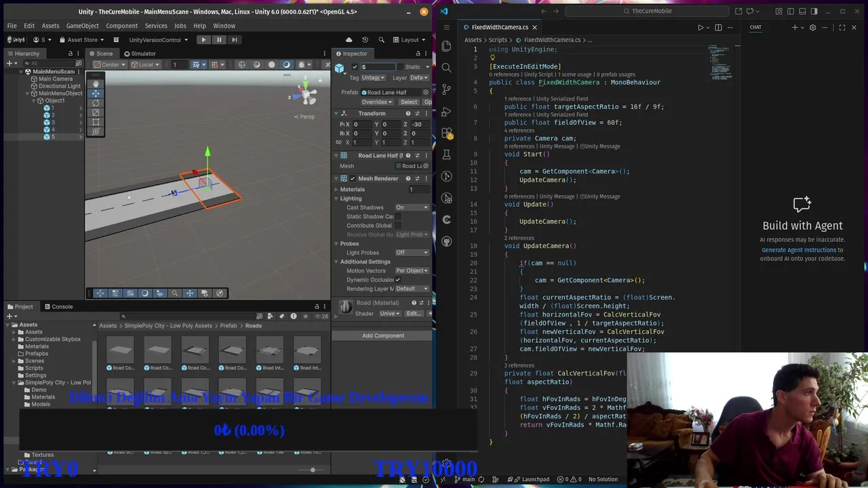Viewport: 868px width, 488px height.
Task: Select the Rotate tool in Scene toolbar
Action: click(96, 103)
